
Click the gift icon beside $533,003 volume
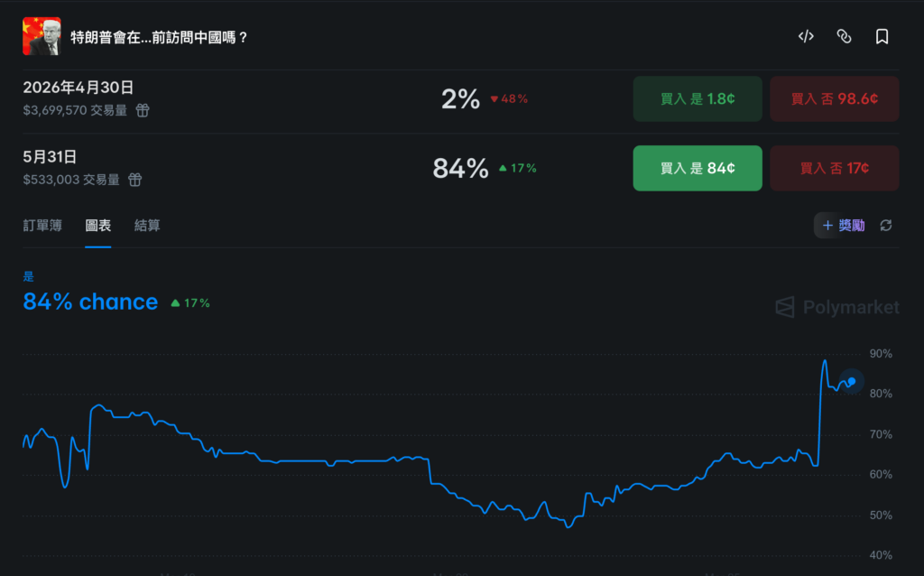(134, 180)
